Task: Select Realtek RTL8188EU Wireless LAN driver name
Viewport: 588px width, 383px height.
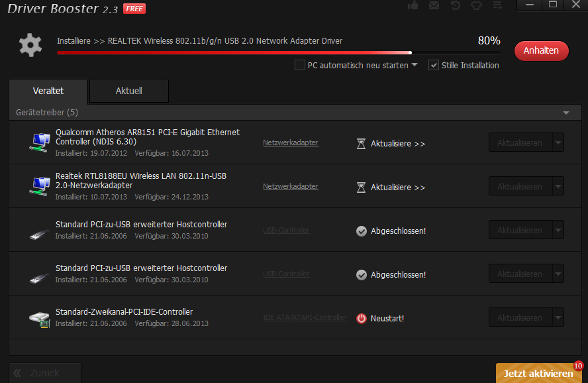Action: pos(141,180)
